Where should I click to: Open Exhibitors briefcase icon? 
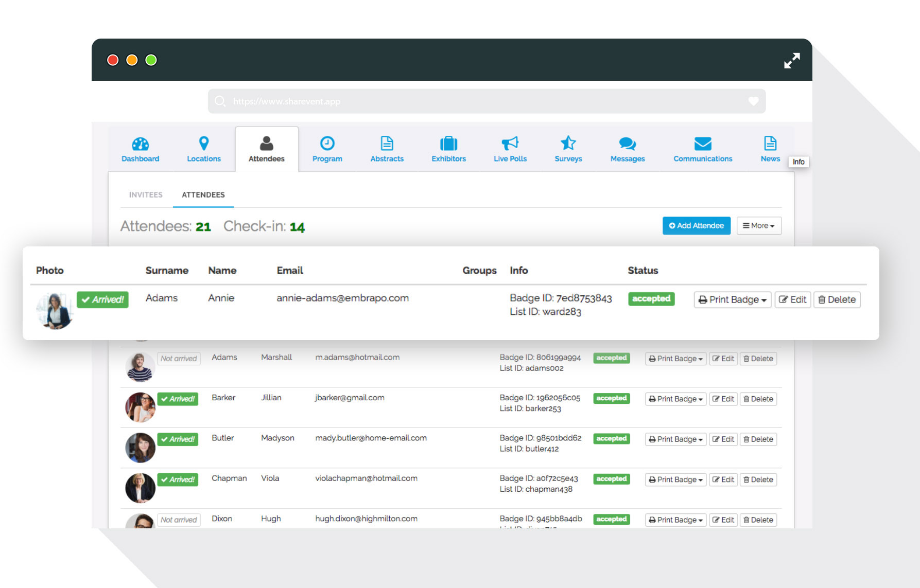click(449, 144)
